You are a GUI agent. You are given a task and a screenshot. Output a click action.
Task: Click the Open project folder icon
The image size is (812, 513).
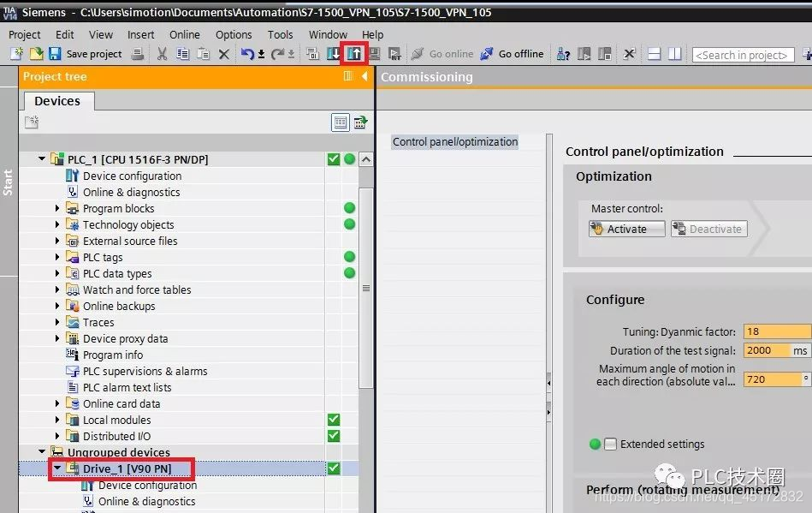[x=36, y=53]
